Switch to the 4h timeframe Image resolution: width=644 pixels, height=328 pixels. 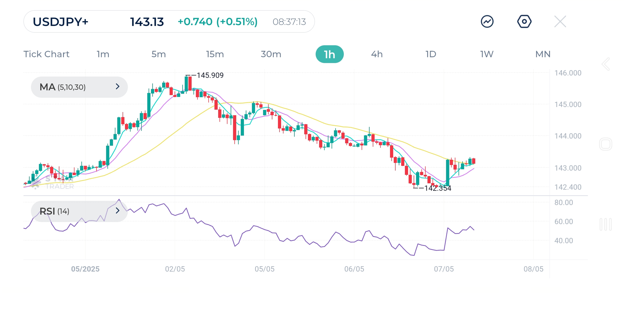pyautogui.click(x=377, y=54)
